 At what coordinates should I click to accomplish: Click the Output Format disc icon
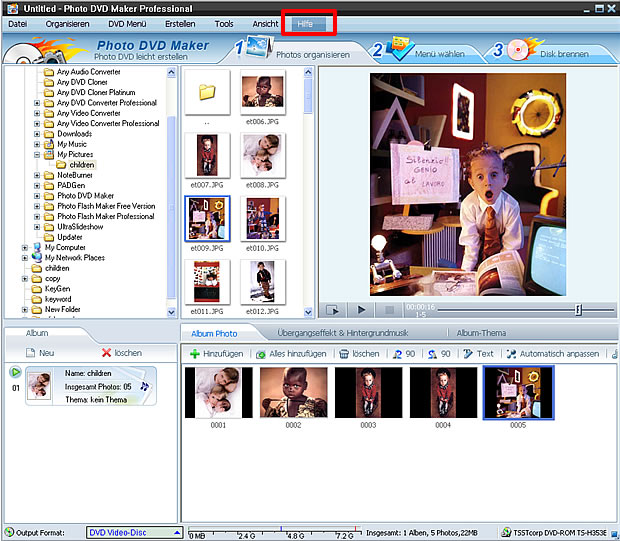tap(9, 532)
